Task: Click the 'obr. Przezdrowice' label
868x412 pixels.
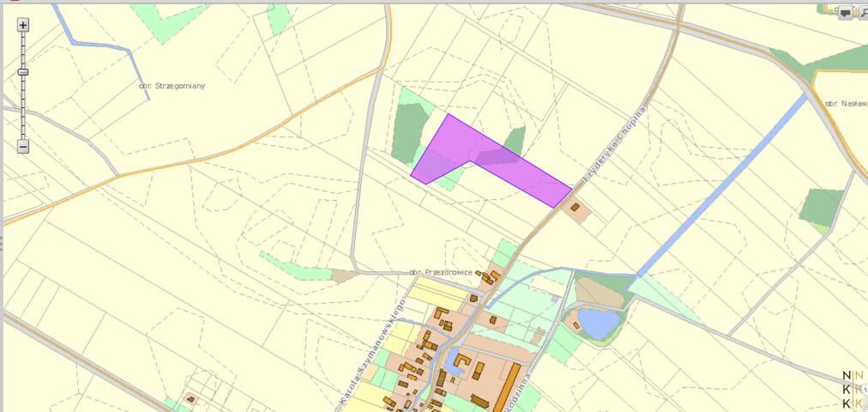Action: [x=441, y=272]
